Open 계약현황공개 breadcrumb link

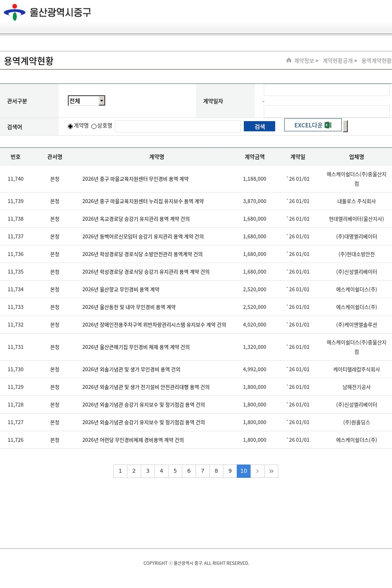338,61
